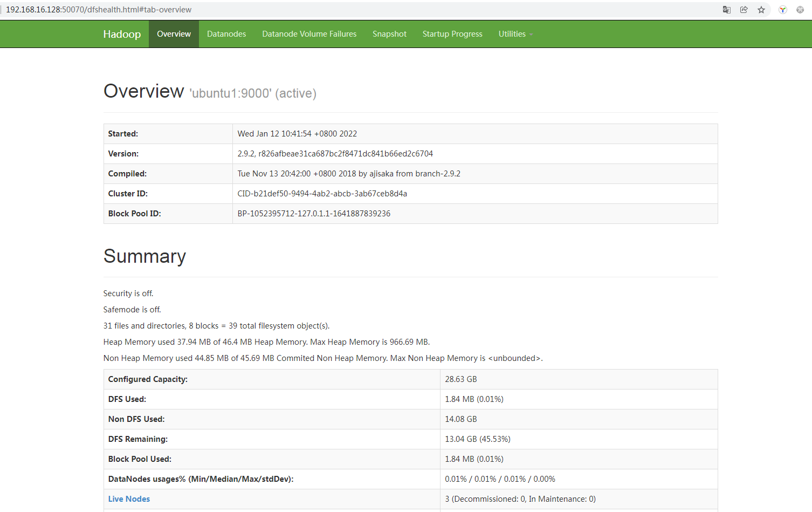812x512 pixels.
Task: Click 'Safemode is off.' text
Action: click(x=132, y=310)
